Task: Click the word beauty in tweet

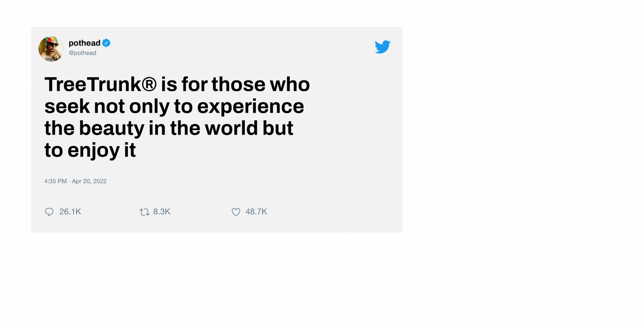Action: pyautogui.click(x=112, y=129)
